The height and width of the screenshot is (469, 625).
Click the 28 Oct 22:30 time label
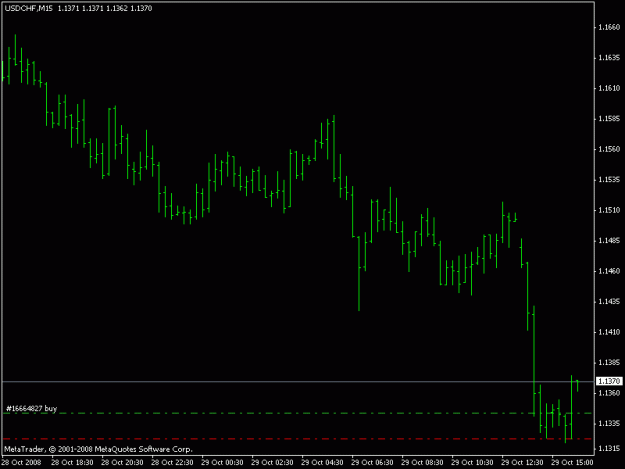point(172,463)
